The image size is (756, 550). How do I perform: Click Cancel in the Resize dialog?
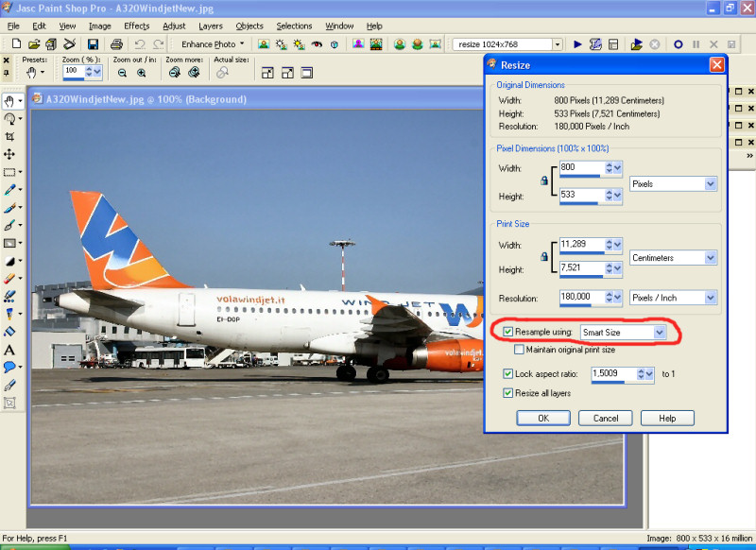[606, 418]
